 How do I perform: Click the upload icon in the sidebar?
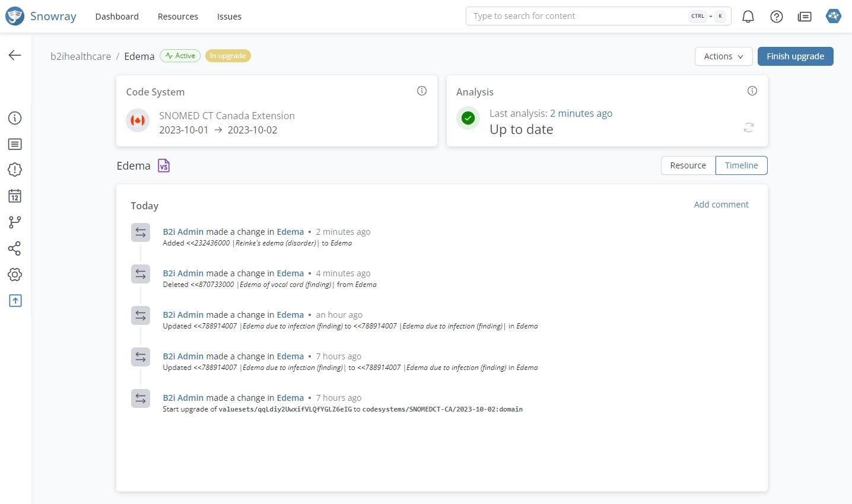(15, 301)
